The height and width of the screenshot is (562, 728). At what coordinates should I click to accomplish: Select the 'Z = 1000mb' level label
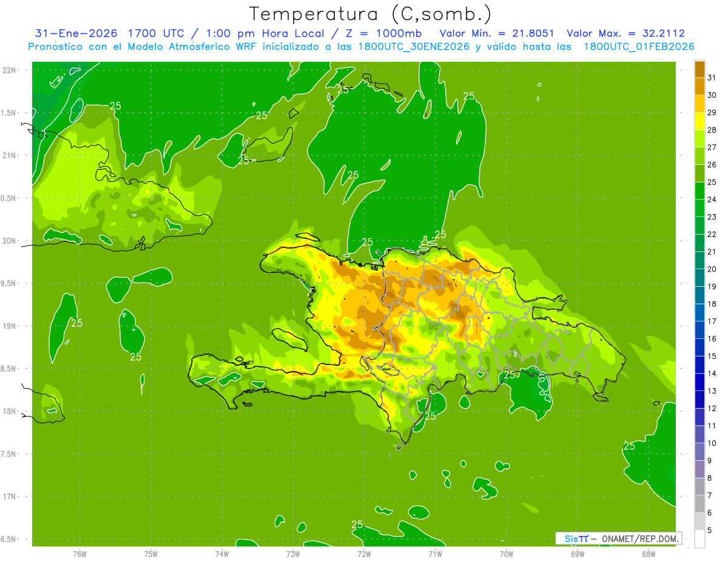pyautogui.click(x=385, y=33)
